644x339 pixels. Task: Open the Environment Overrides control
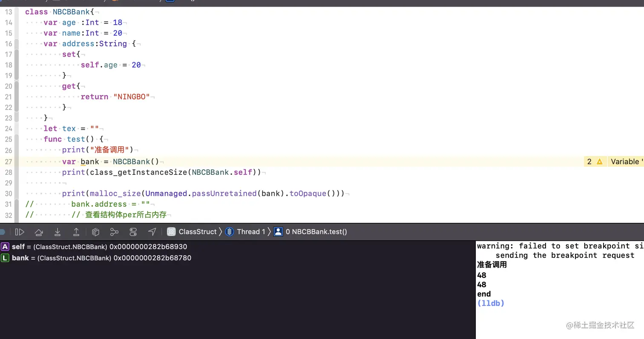(x=133, y=232)
